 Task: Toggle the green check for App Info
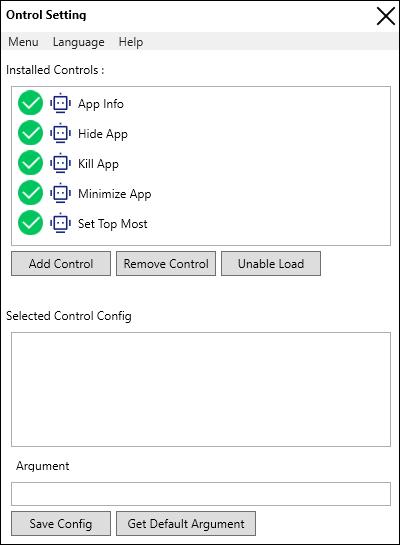pos(30,103)
